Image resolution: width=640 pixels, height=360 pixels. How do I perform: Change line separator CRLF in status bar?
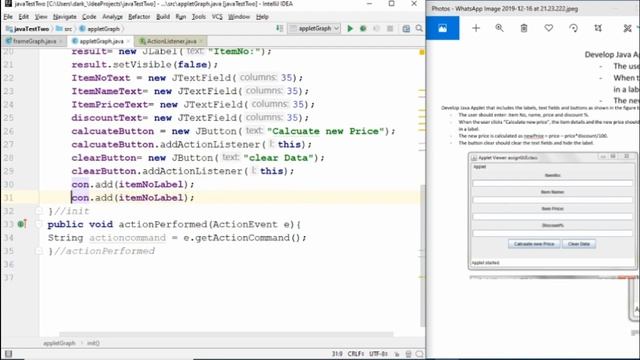coord(356,354)
